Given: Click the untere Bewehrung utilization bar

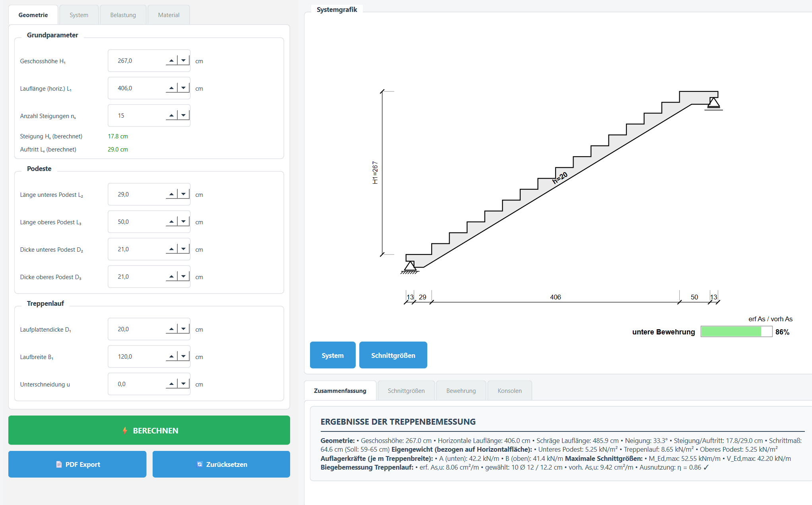Looking at the screenshot, I should click(736, 332).
